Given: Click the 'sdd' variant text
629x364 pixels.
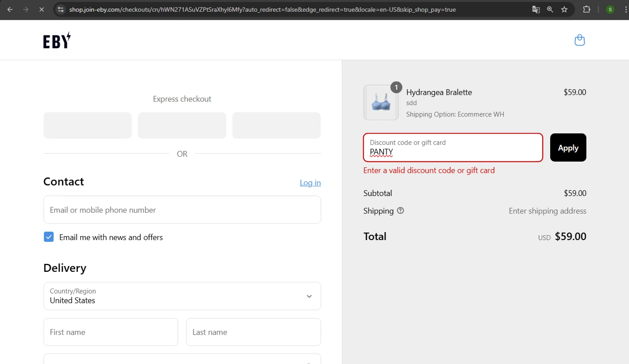Looking at the screenshot, I should click(x=411, y=103).
